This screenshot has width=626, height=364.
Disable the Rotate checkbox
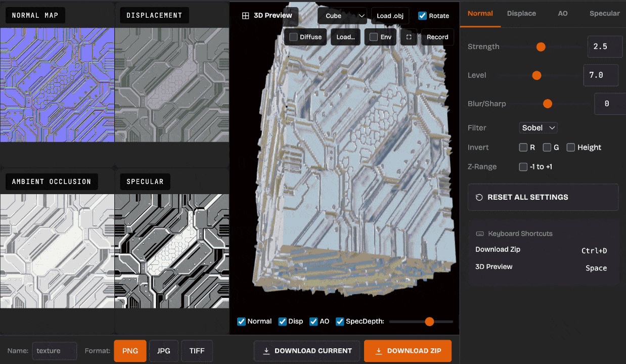coord(422,16)
